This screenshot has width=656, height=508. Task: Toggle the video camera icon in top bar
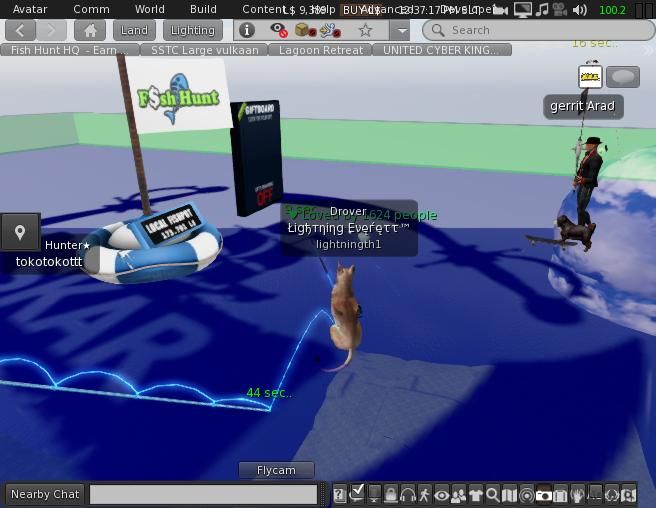pos(500,10)
